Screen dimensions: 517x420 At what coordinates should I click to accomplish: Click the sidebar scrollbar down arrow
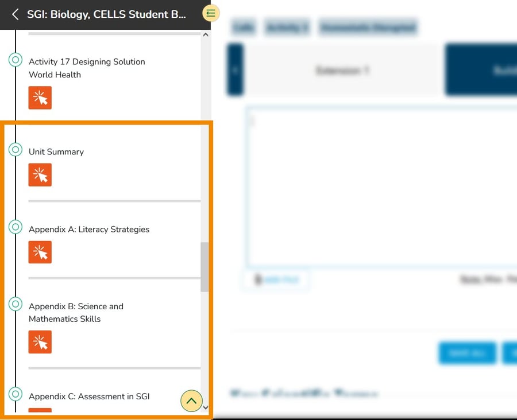pos(206,407)
